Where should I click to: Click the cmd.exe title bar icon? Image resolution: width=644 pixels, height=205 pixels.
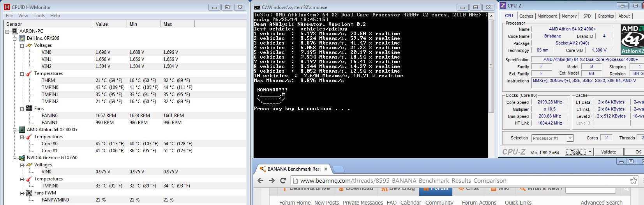tap(257, 7)
